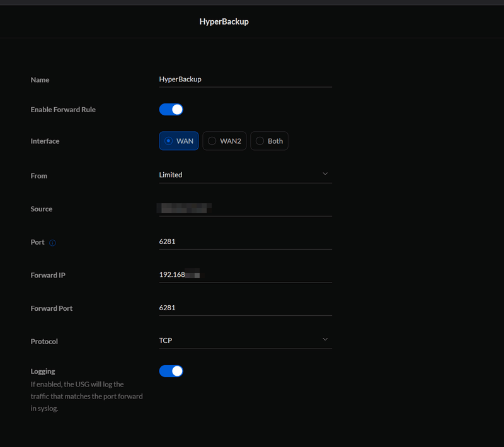Toggle the Enable Forward Rule switch

(x=171, y=109)
